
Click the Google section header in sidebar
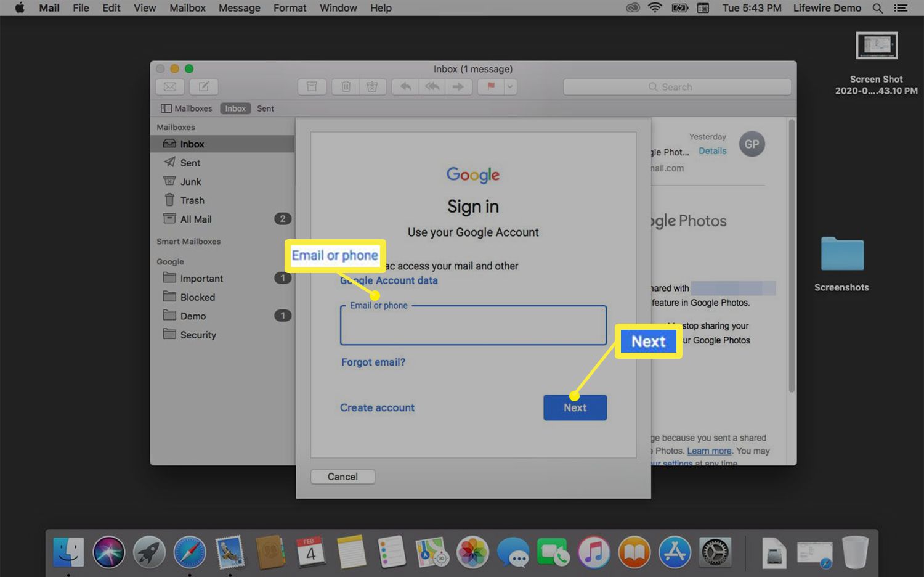[x=170, y=262]
